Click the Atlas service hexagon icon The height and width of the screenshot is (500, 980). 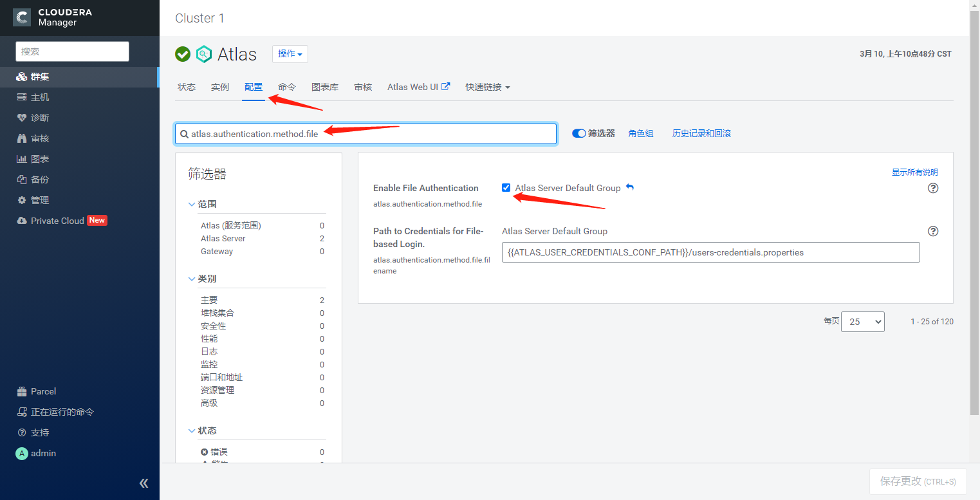[x=204, y=54]
